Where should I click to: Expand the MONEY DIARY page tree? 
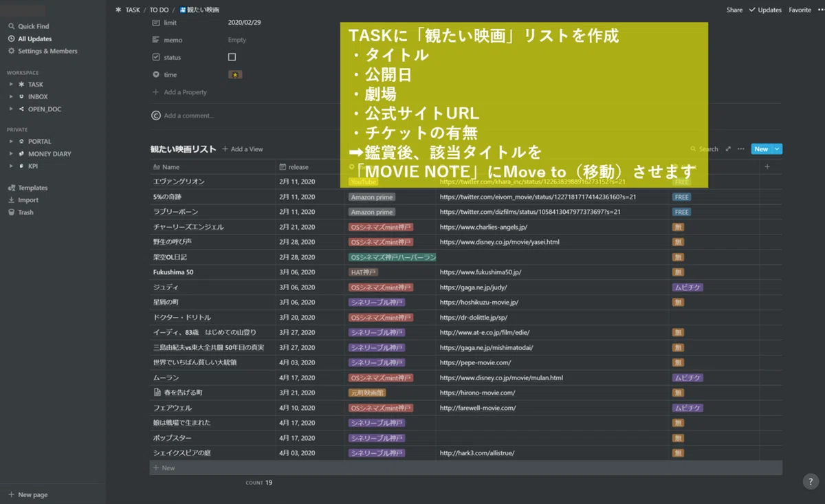pyautogui.click(x=11, y=154)
